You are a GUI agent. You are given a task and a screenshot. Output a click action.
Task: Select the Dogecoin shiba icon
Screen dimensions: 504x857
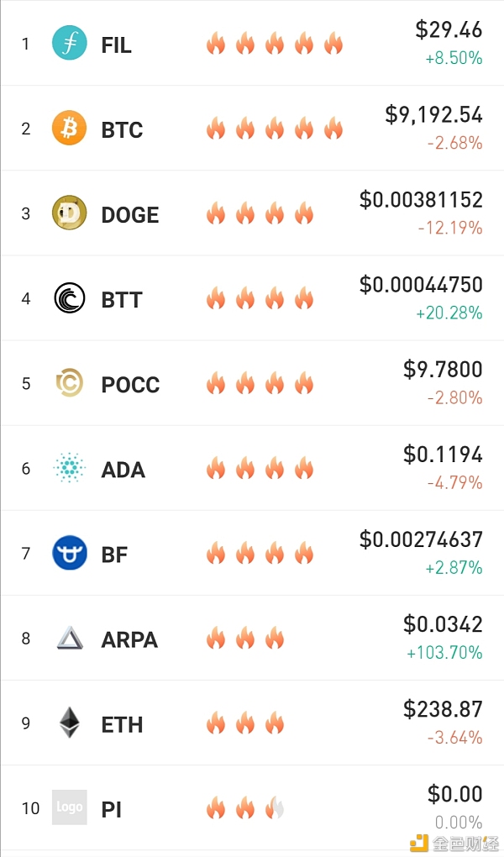(70, 213)
